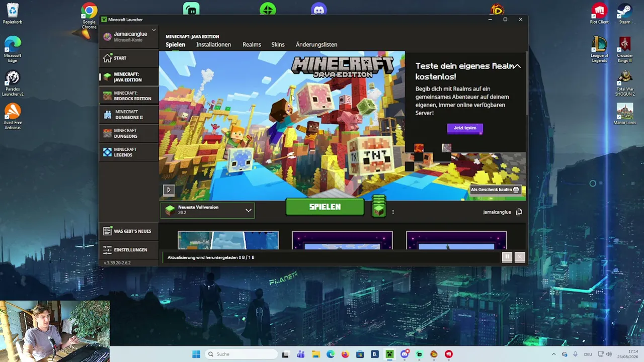Open the Steam desktop shortcut

[625, 14]
